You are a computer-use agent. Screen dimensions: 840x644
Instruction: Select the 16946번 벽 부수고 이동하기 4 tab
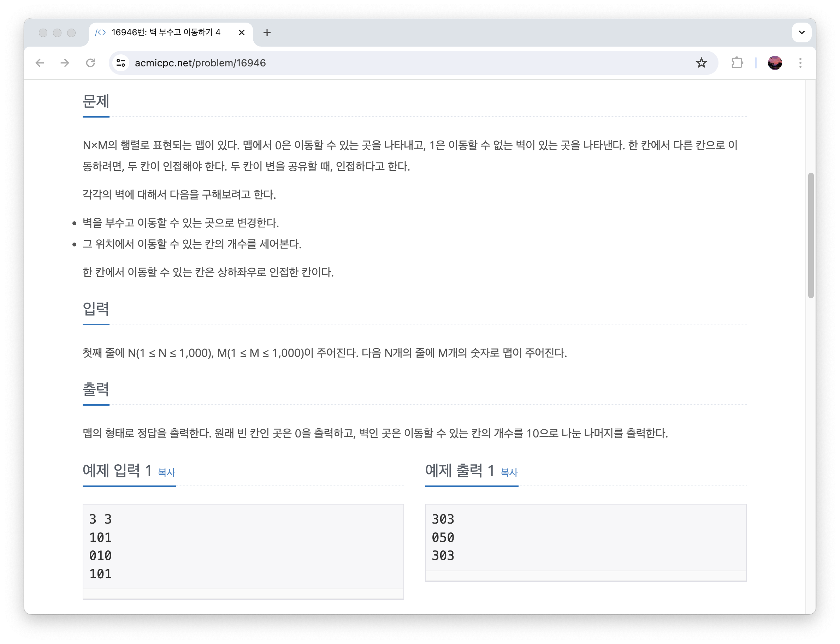[166, 32]
